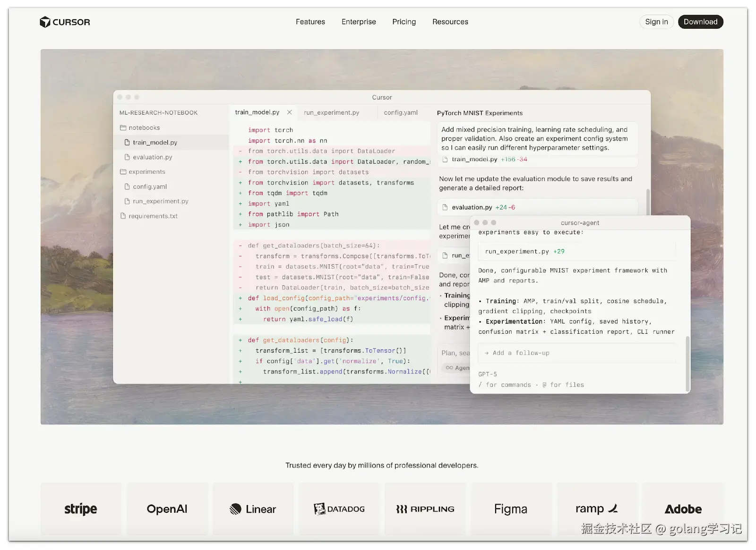Click the chat panel scrollbar
This screenshot has height=550, width=756.
click(648, 202)
